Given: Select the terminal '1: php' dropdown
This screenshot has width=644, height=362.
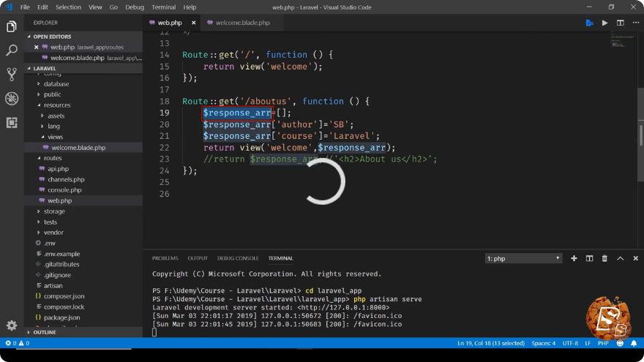Looking at the screenshot, I should (523, 258).
